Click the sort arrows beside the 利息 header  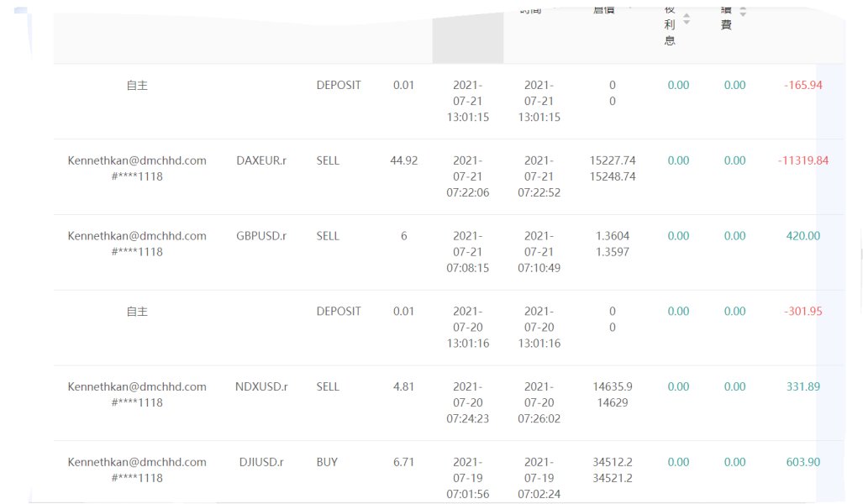point(687,18)
